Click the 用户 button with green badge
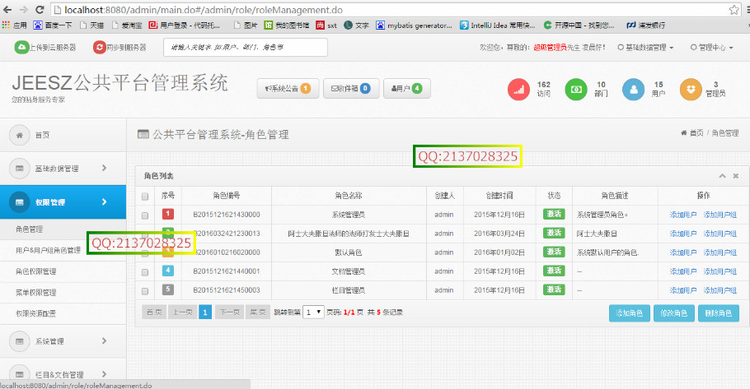Image resolution: width=750 pixels, height=389 pixels. pyautogui.click(x=407, y=89)
